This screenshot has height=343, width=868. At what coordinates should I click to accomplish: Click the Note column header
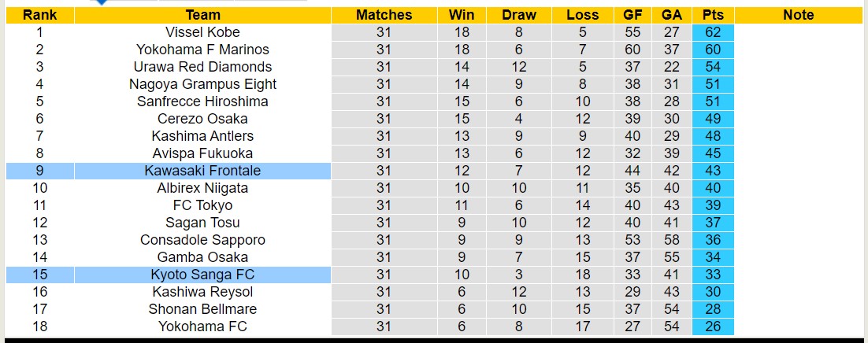point(799,15)
